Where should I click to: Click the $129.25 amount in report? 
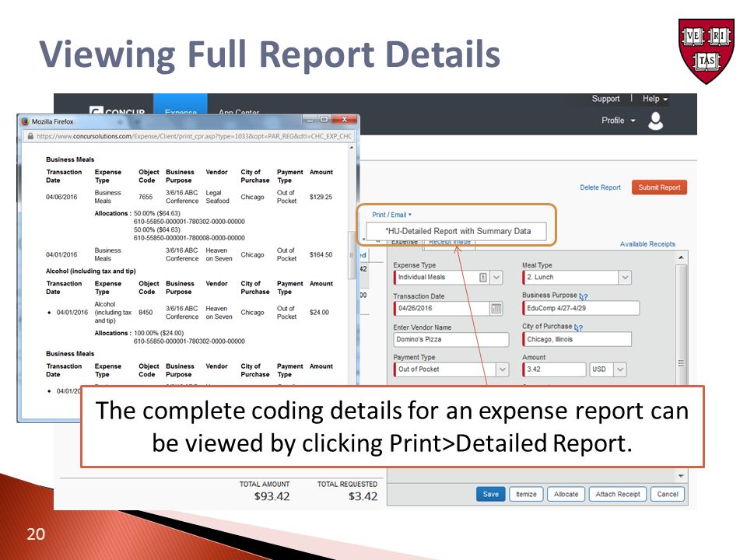point(321,197)
